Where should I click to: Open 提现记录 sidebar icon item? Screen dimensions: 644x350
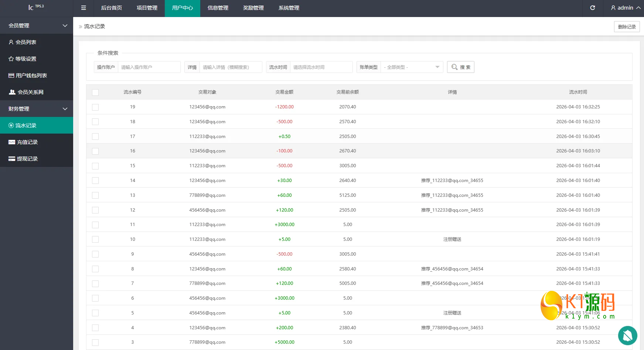click(x=12, y=159)
